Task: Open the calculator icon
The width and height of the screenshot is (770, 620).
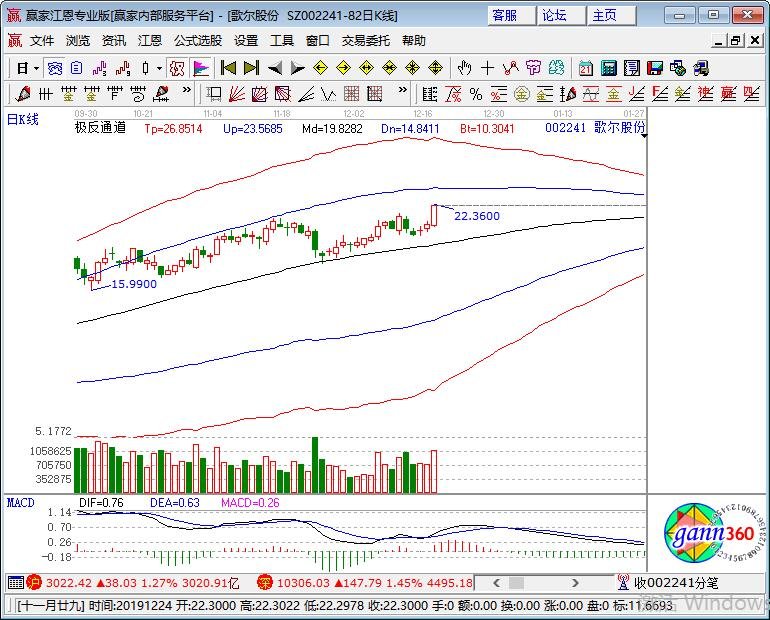Action: point(608,68)
